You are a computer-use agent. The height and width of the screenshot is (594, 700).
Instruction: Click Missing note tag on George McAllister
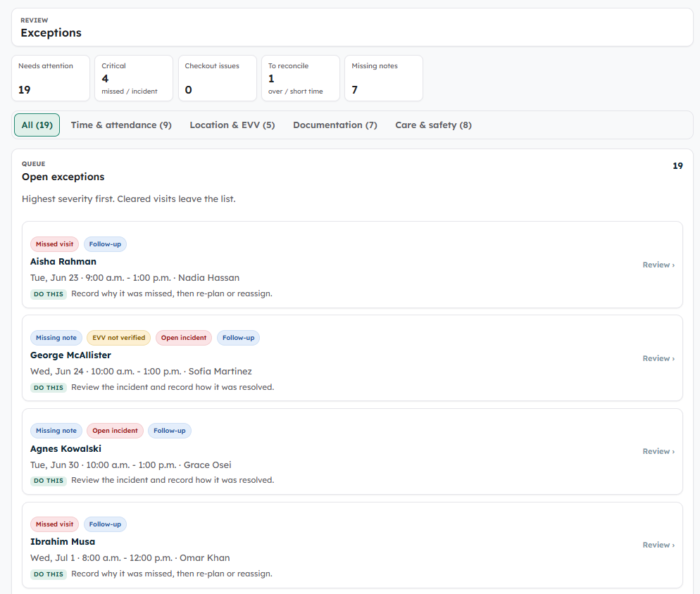(56, 338)
